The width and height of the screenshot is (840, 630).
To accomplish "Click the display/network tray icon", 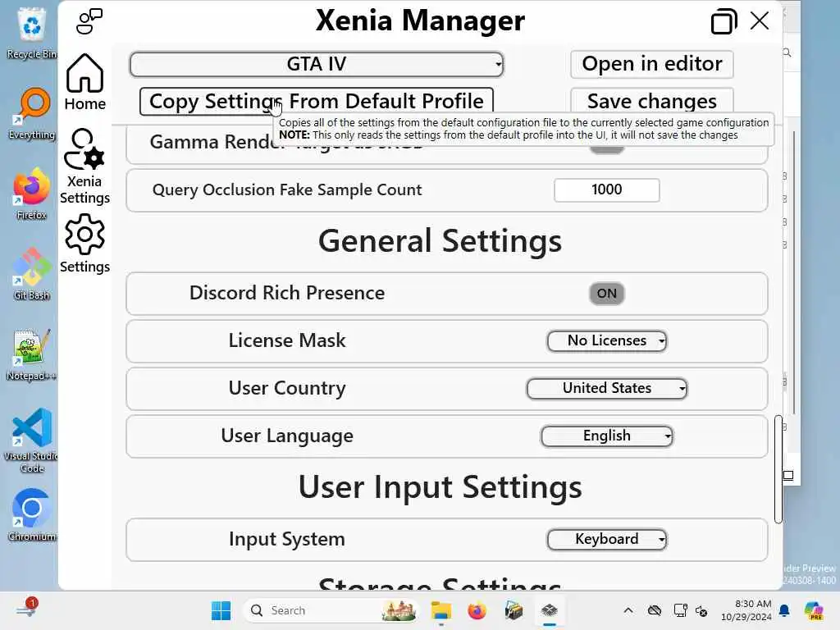I will (x=680, y=610).
